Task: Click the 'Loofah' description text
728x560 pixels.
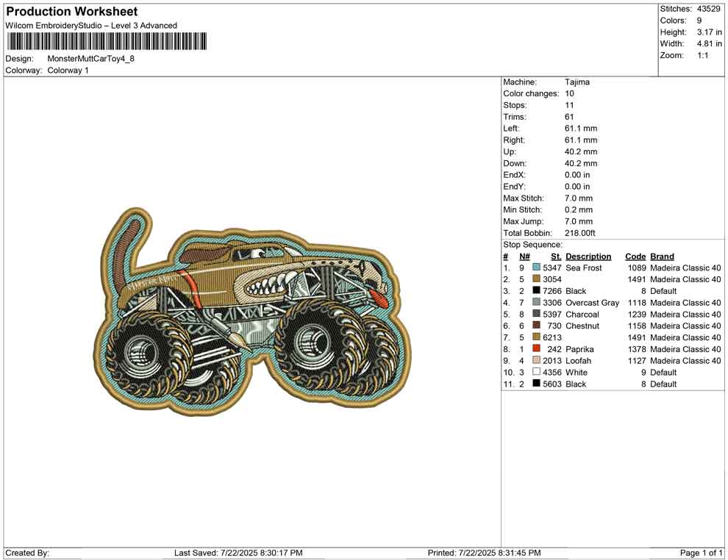Action: click(578, 361)
